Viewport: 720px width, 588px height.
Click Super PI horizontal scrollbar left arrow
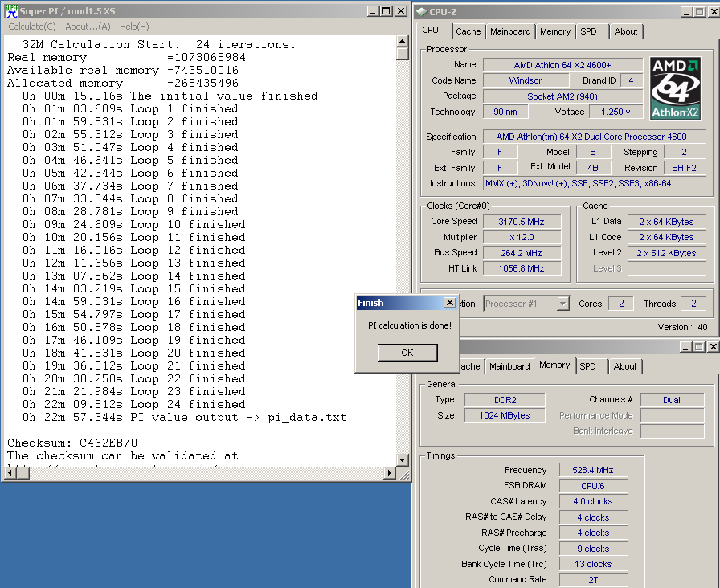coord(11,472)
